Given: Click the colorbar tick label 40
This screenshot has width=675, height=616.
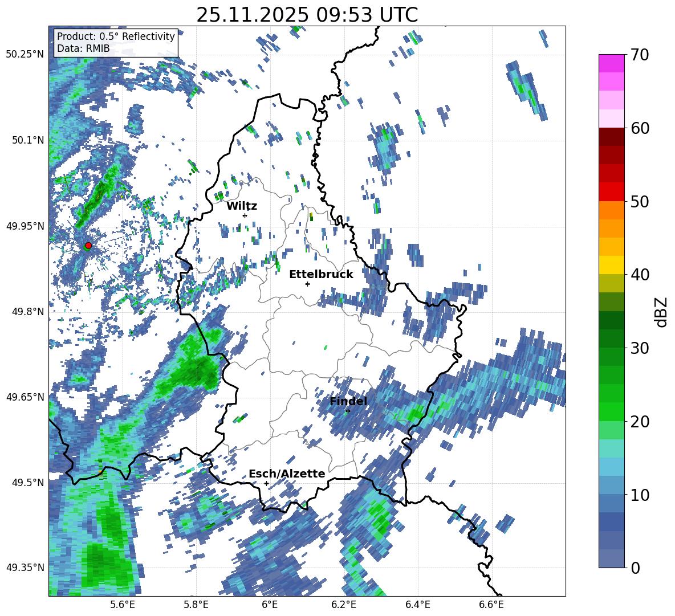Looking at the screenshot, I should pyautogui.click(x=640, y=275).
